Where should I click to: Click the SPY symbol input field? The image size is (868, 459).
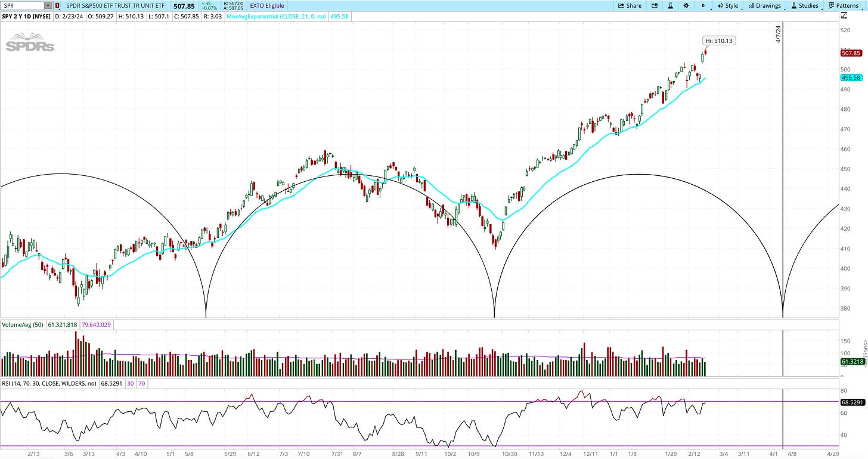[23, 5]
